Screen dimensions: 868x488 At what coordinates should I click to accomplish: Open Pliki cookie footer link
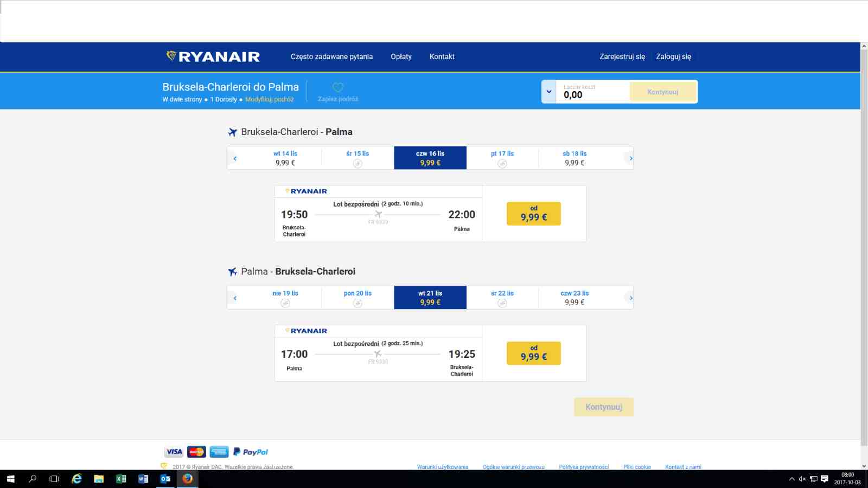coord(637,467)
